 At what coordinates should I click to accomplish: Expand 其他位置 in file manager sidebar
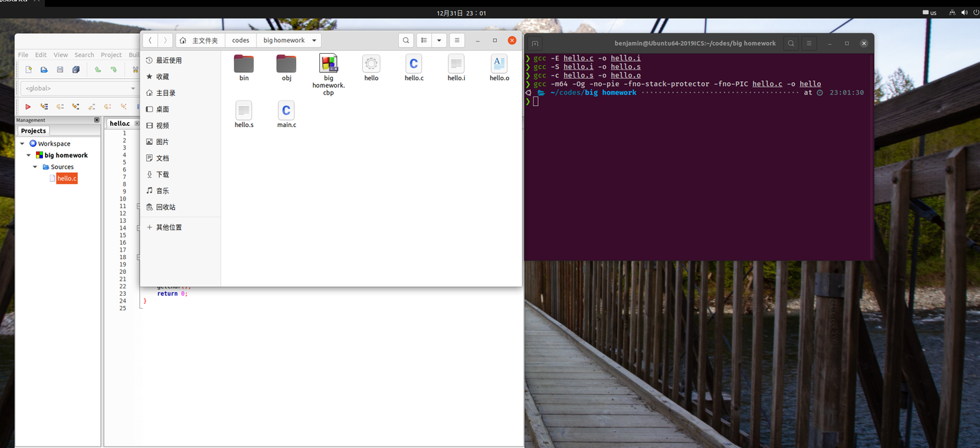[x=180, y=227]
